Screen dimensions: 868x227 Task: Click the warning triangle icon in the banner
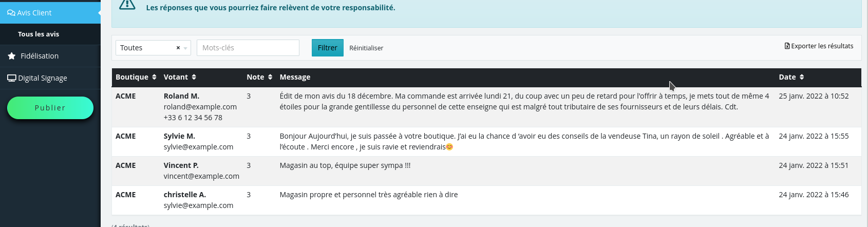(127, 5)
